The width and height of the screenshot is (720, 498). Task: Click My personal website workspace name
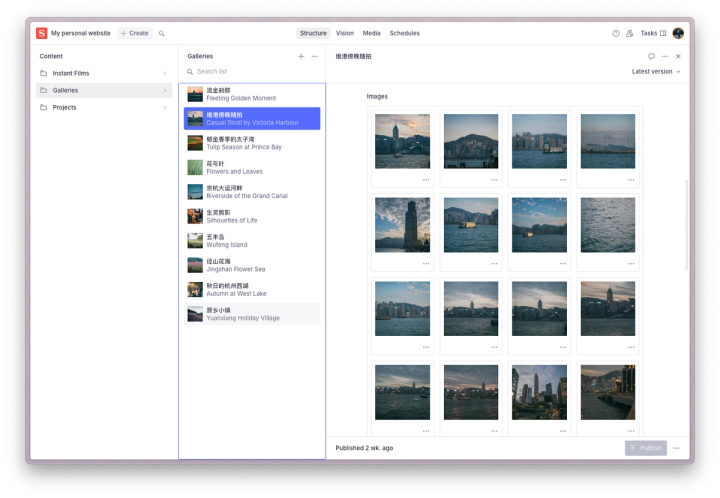81,34
